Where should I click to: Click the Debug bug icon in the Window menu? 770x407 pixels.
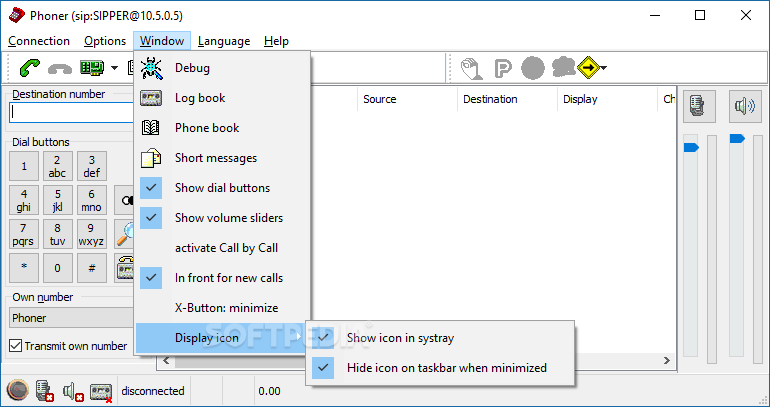151,68
